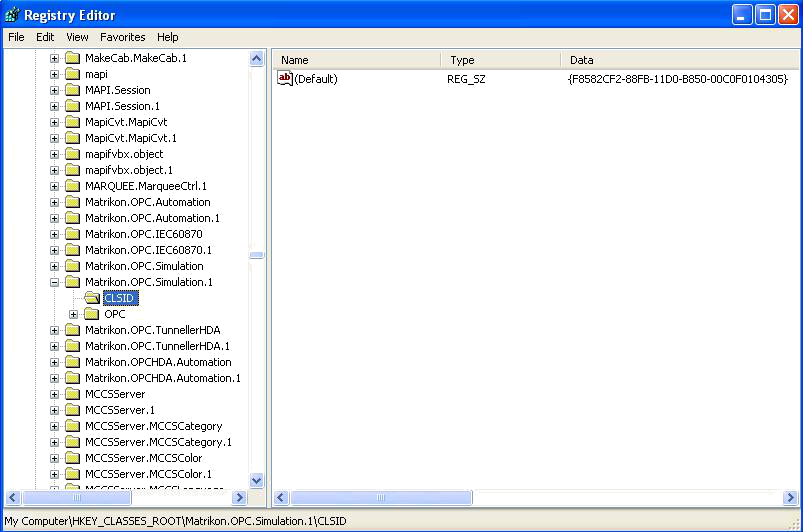Screen dimensions: 803x532
Task: Click the folder icon for Matrikon.OPC.Automation.1
Action: [73, 218]
